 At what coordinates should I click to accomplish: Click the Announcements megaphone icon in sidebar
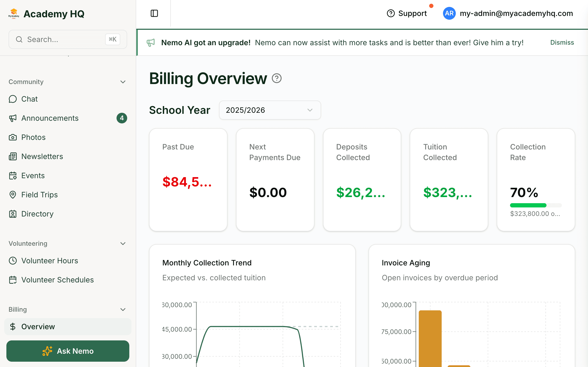[x=13, y=118]
